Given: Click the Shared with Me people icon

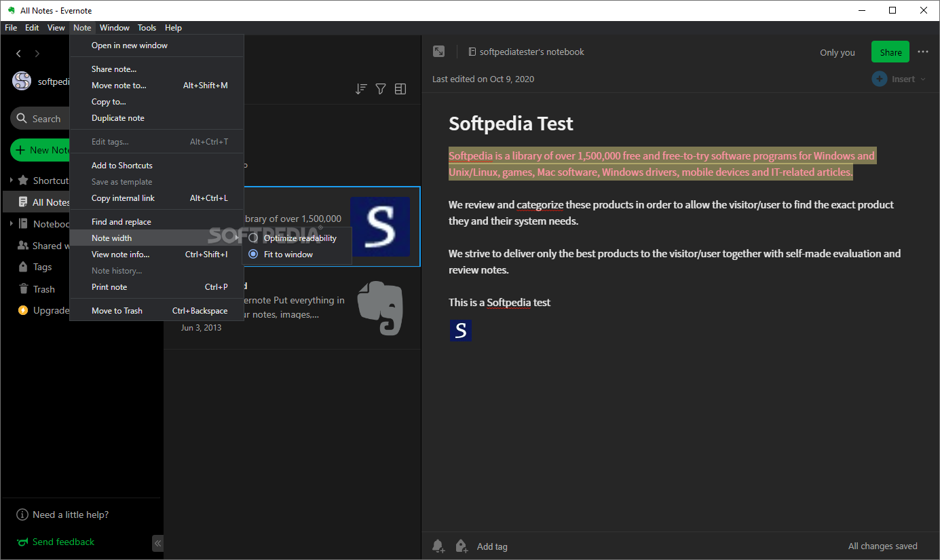Looking at the screenshot, I should pos(23,246).
